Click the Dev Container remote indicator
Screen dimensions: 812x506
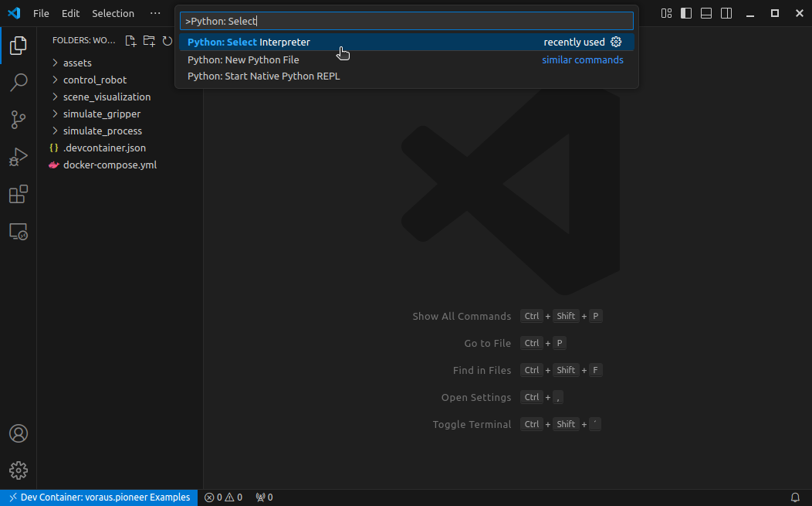(x=99, y=498)
